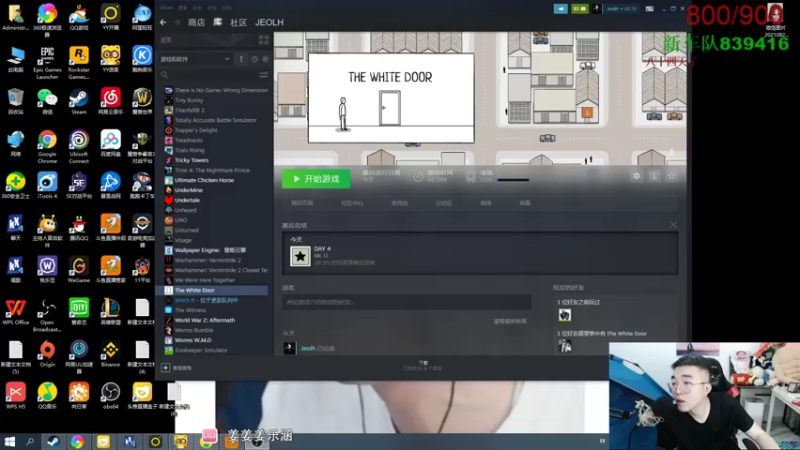This screenshot has height=450, width=800.
Task: Open WPS Office desktop icon
Action: click(x=15, y=312)
